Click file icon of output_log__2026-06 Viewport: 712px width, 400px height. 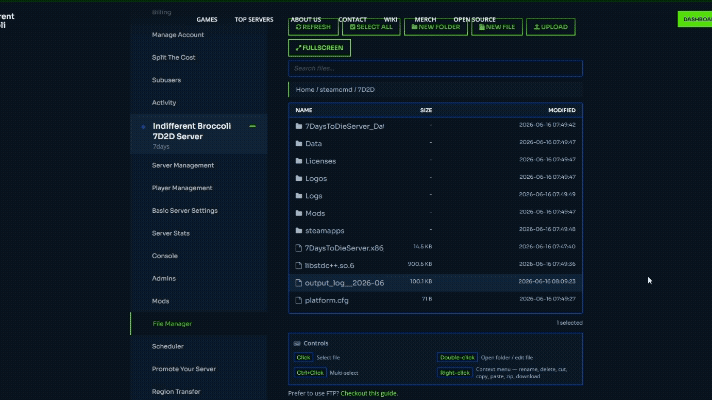point(298,283)
